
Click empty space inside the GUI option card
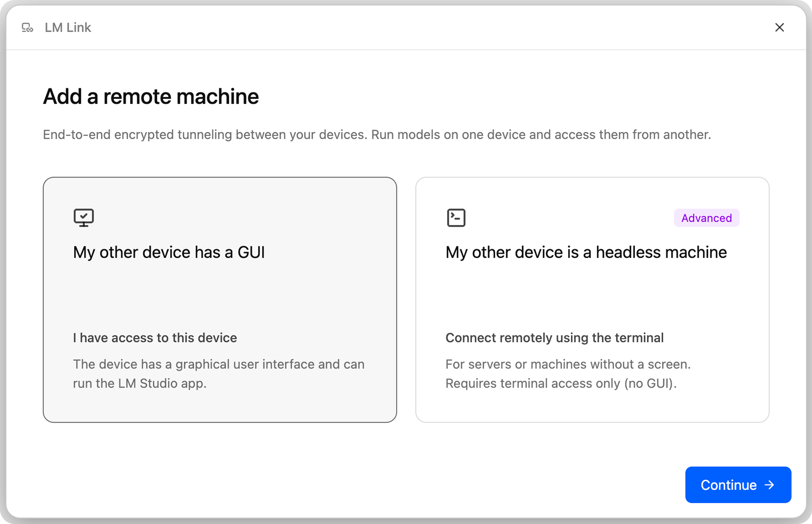pos(220,296)
